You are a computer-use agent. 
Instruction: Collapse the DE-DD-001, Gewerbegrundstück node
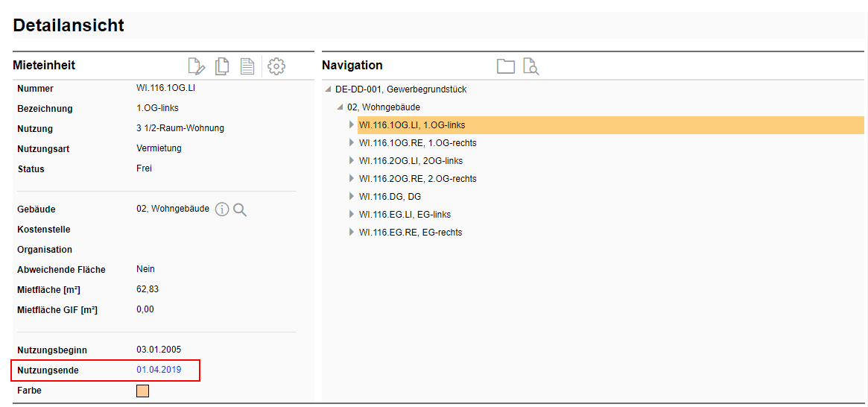[329, 89]
